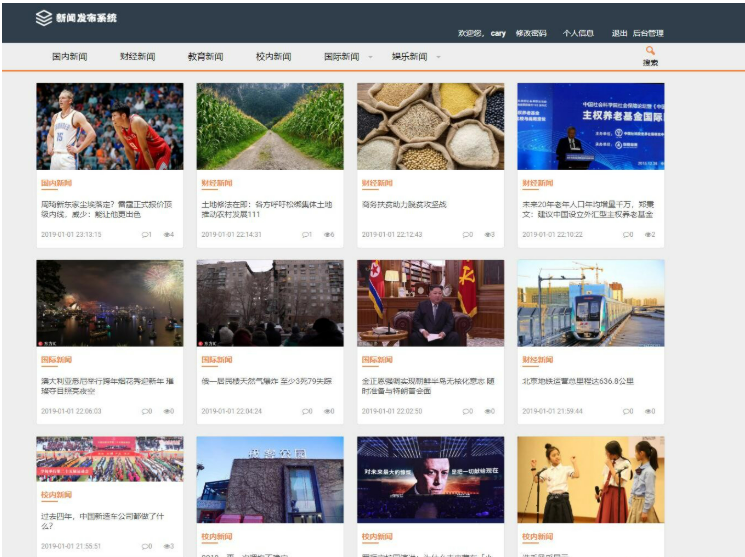The height and width of the screenshot is (557, 745).
Task: Click the 新闻发布系统 site title
Action: pyautogui.click(x=86, y=18)
